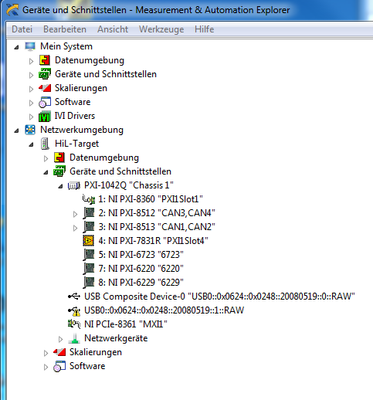Screen dimensions: 373x400
Task: Click the USB Composite Device-0 icon
Action: [x=74, y=296]
